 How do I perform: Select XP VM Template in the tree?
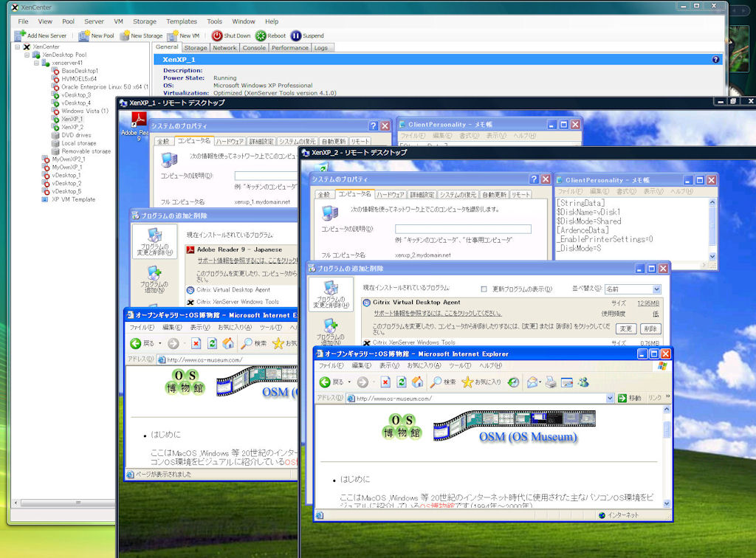(73, 199)
